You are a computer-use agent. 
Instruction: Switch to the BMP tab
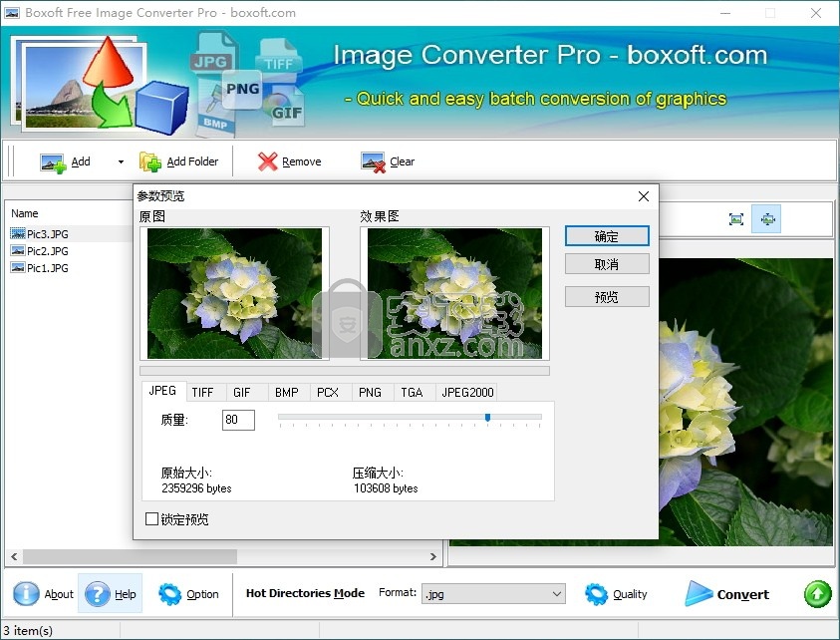(287, 393)
